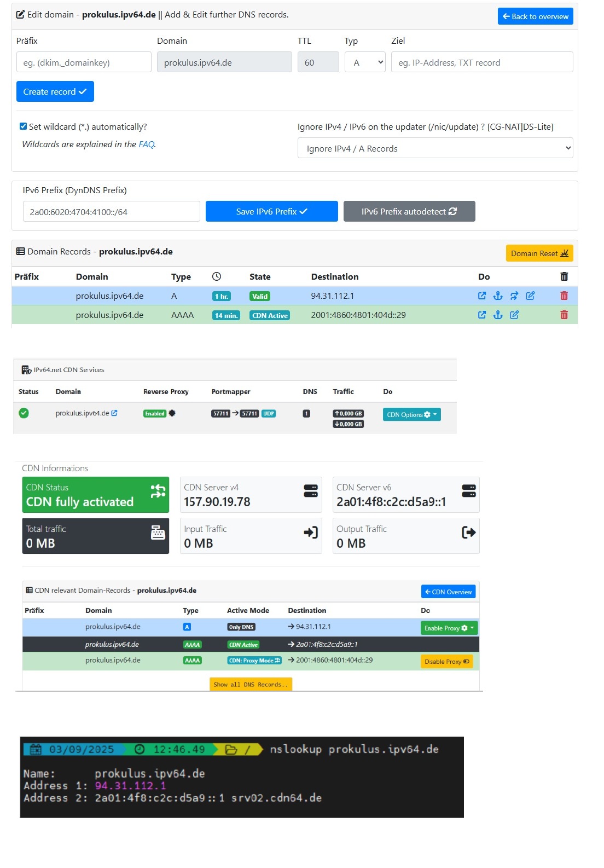Image resolution: width=604 pixels, height=868 pixels.
Task: Expand the Enable Proxy dropdown button
Action: (x=449, y=628)
